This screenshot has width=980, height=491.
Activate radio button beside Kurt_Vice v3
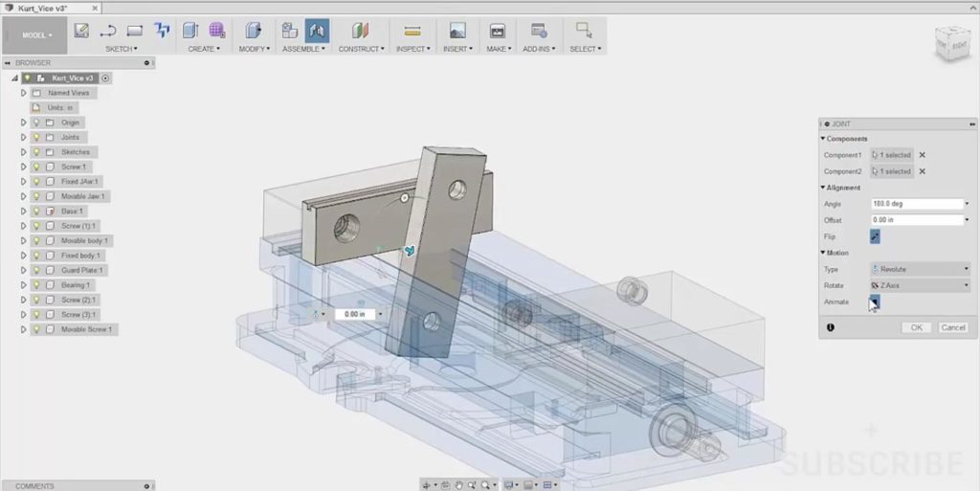[x=105, y=78]
